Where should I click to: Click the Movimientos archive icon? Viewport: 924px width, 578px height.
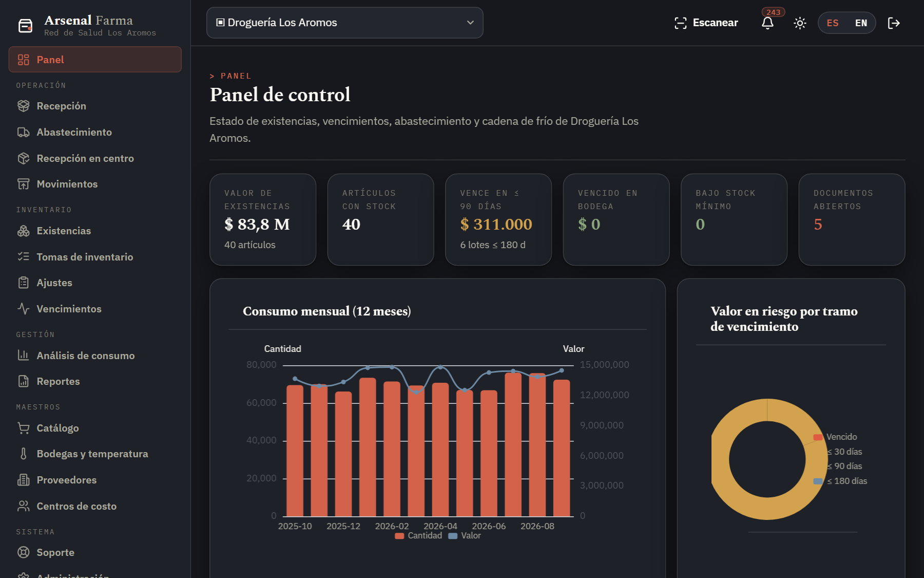[24, 184]
